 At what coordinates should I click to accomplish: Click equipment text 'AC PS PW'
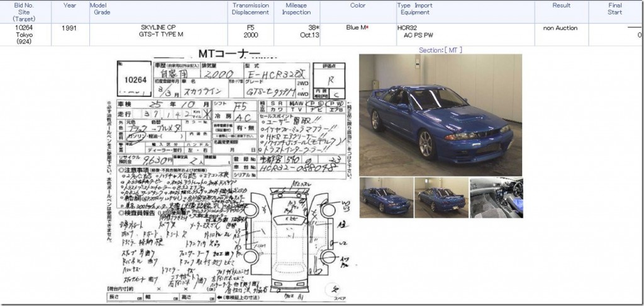pyautogui.click(x=417, y=35)
